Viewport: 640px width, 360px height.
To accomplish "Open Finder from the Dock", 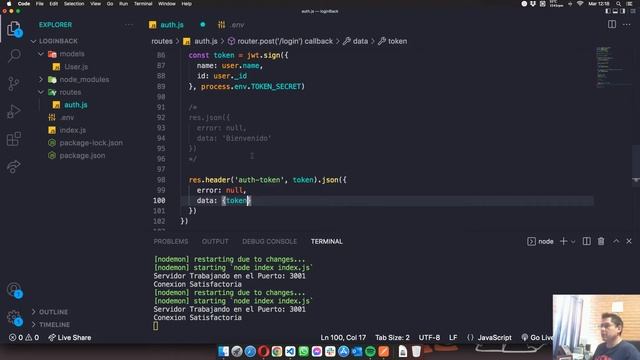I will tap(223, 351).
